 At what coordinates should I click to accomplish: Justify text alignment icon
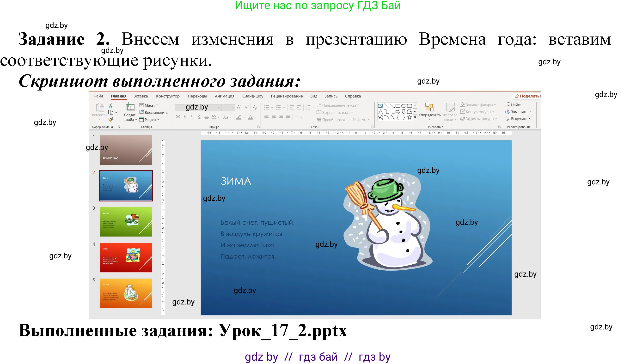click(288, 117)
